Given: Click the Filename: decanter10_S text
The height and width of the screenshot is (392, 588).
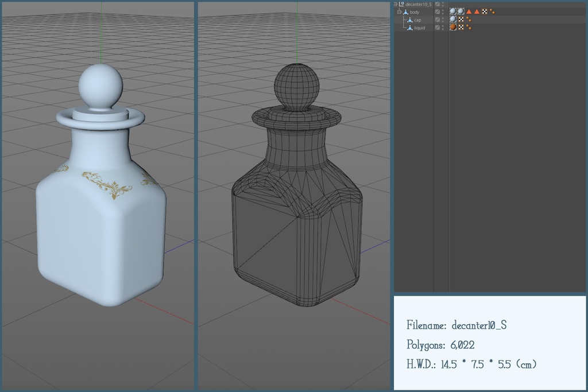Looking at the screenshot, I should tap(457, 325).
